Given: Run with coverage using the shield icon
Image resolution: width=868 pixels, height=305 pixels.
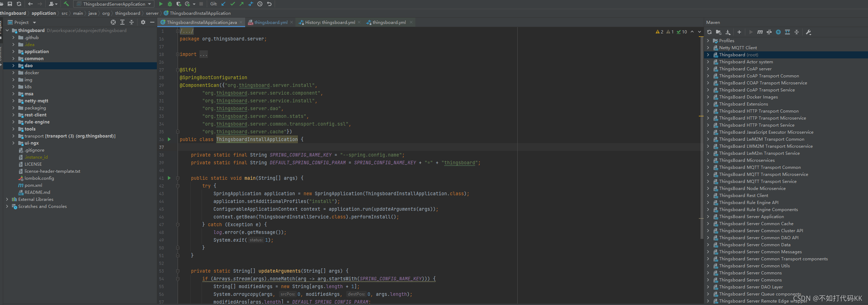Looking at the screenshot, I should pos(179,4).
